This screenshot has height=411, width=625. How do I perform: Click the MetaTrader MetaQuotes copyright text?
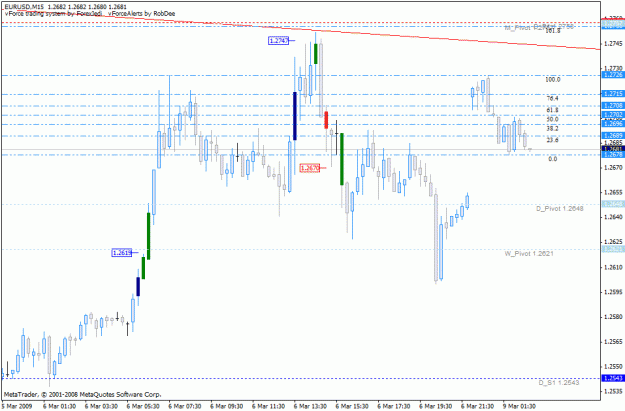(83, 395)
